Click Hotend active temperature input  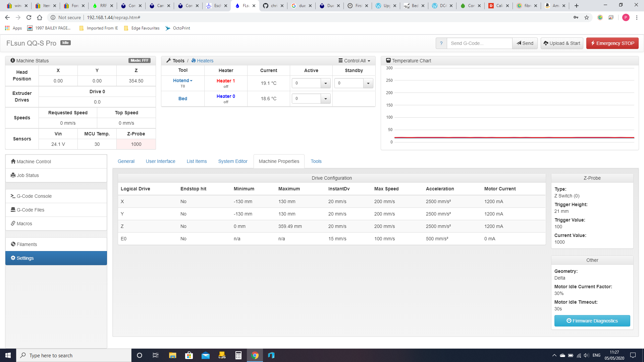306,83
